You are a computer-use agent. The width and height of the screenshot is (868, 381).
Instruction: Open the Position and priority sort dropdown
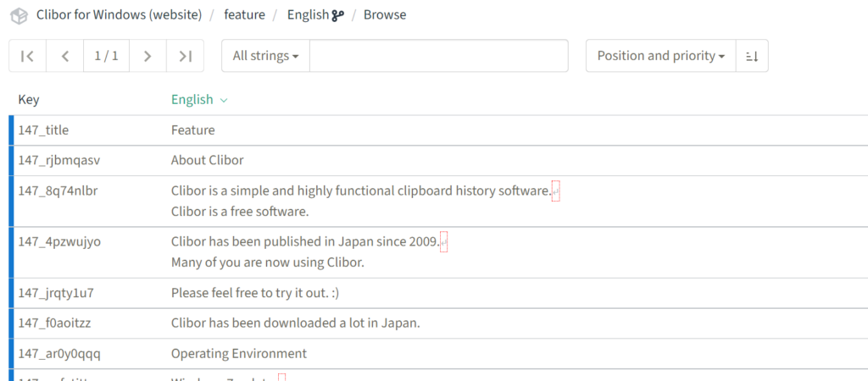click(661, 56)
